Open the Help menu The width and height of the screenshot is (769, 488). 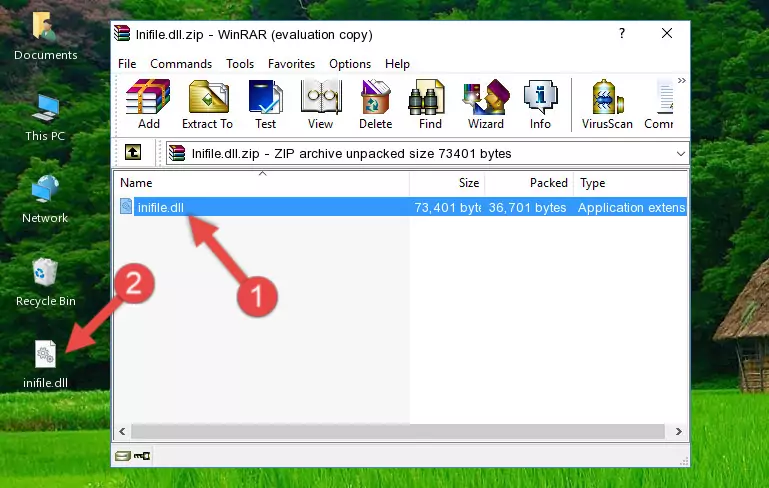[x=397, y=64]
